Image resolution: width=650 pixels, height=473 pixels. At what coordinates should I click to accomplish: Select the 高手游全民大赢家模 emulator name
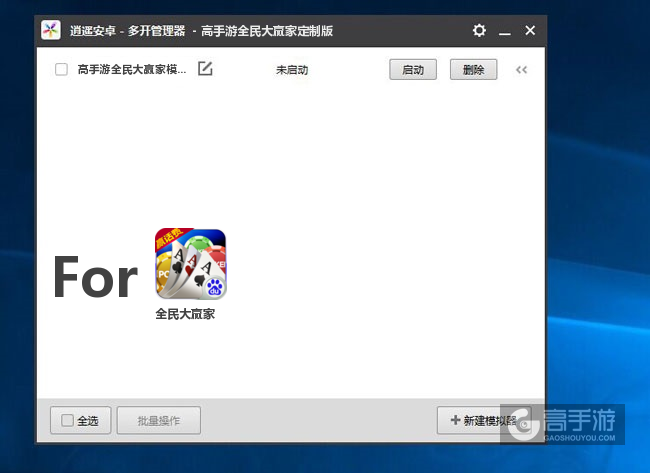pos(131,70)
